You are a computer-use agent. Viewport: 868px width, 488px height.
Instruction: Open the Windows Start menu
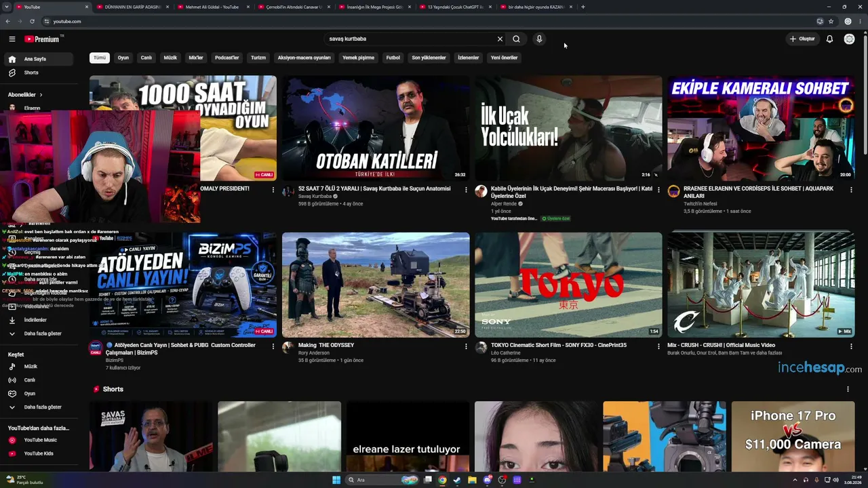click(336, 480)
